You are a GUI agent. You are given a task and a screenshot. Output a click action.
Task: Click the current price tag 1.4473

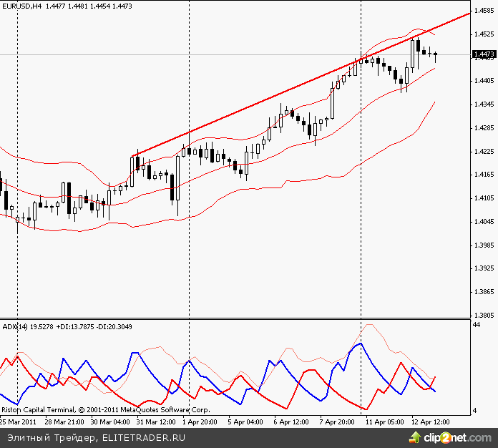click(484, 54)
